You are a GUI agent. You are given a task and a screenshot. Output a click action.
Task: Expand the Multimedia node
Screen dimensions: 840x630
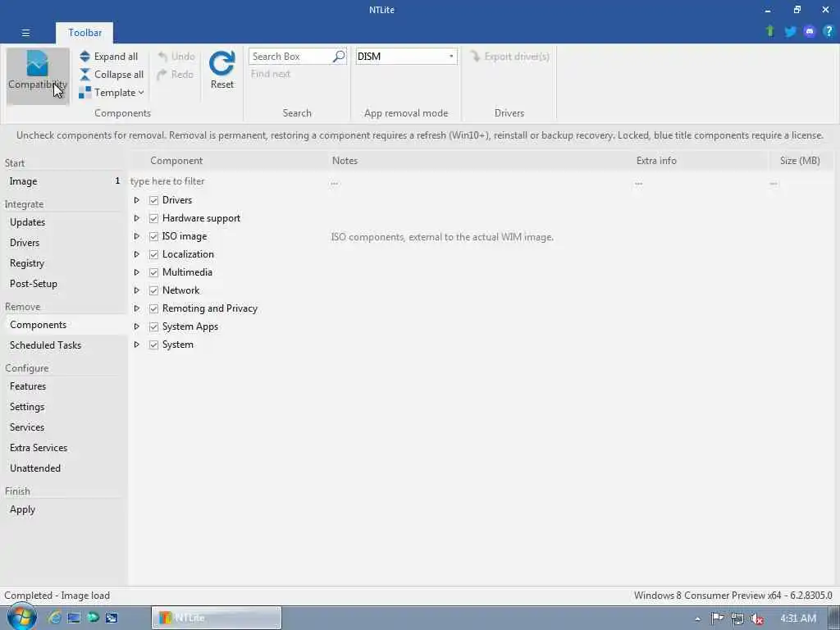click(x=137, y=272)
